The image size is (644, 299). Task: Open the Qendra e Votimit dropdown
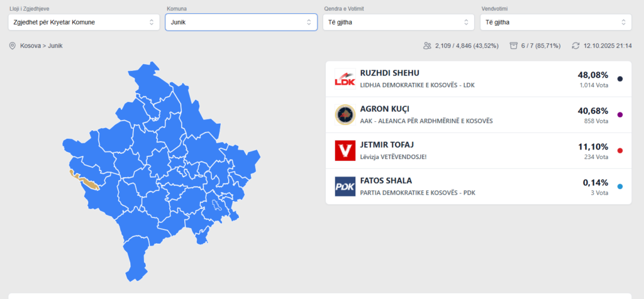click(x=398, y=22)
